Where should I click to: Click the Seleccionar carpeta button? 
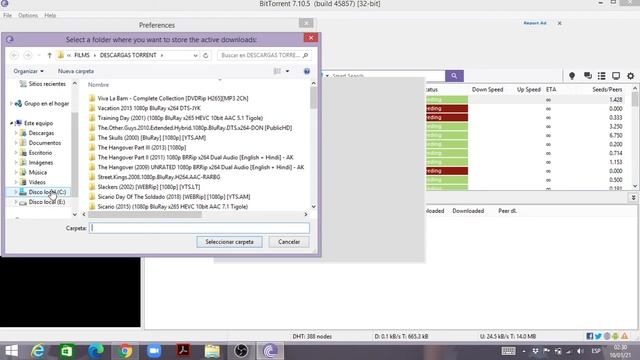pos(229,242)
